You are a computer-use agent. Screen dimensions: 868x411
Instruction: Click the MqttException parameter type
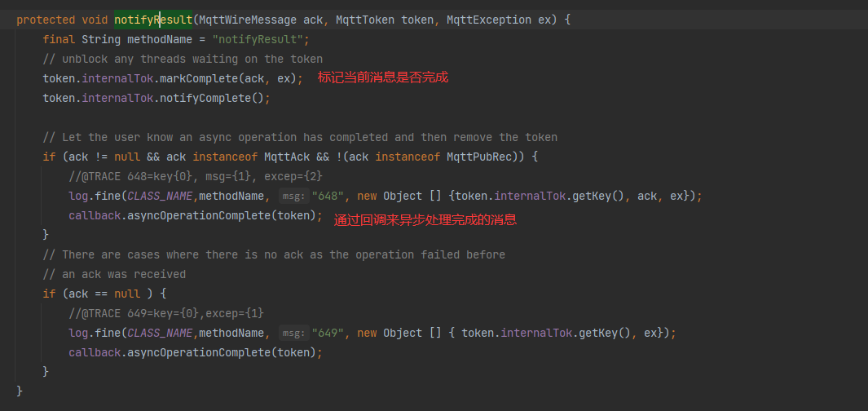click(x=489, y=20)
